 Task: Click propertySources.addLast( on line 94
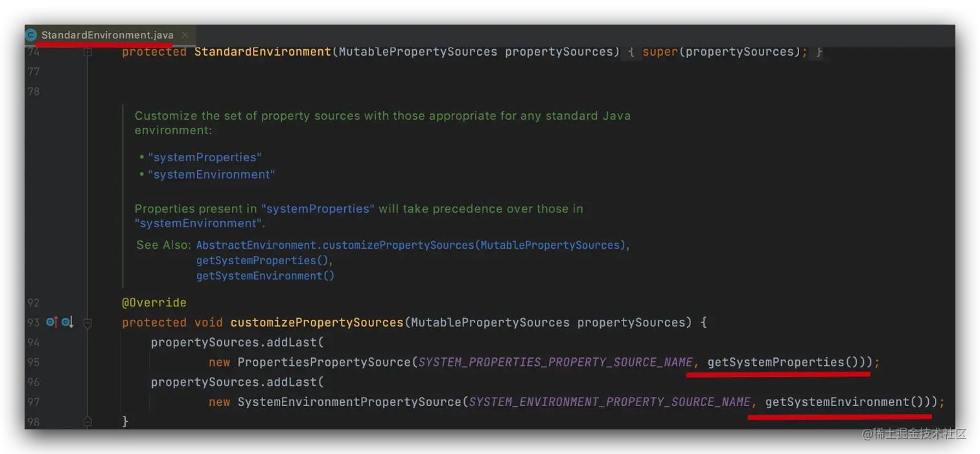[237, 342]
